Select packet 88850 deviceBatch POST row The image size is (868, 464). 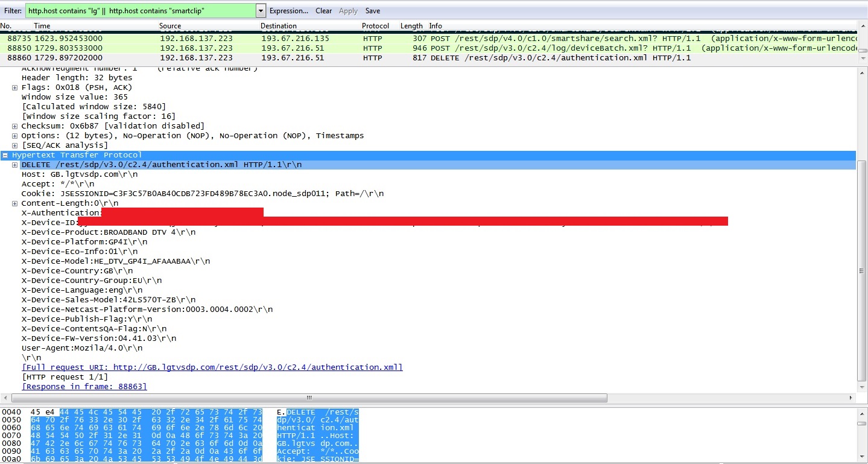(x=428, y=48)
